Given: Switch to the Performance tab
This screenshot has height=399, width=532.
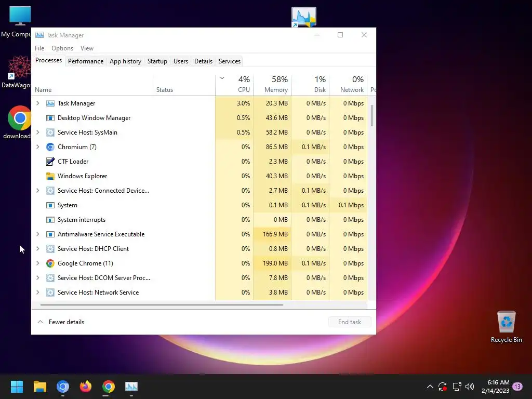Looking at the screenshot, I should click(x=86, y=61).
